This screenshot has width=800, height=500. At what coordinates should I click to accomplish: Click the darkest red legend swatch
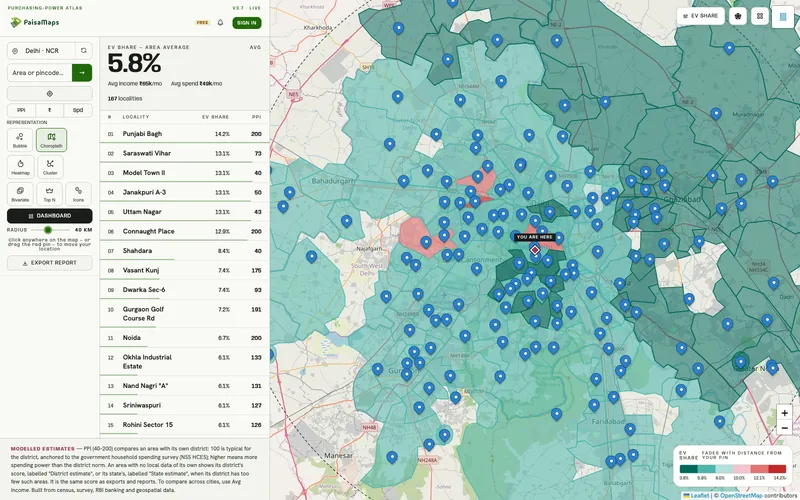coord(777,469)
